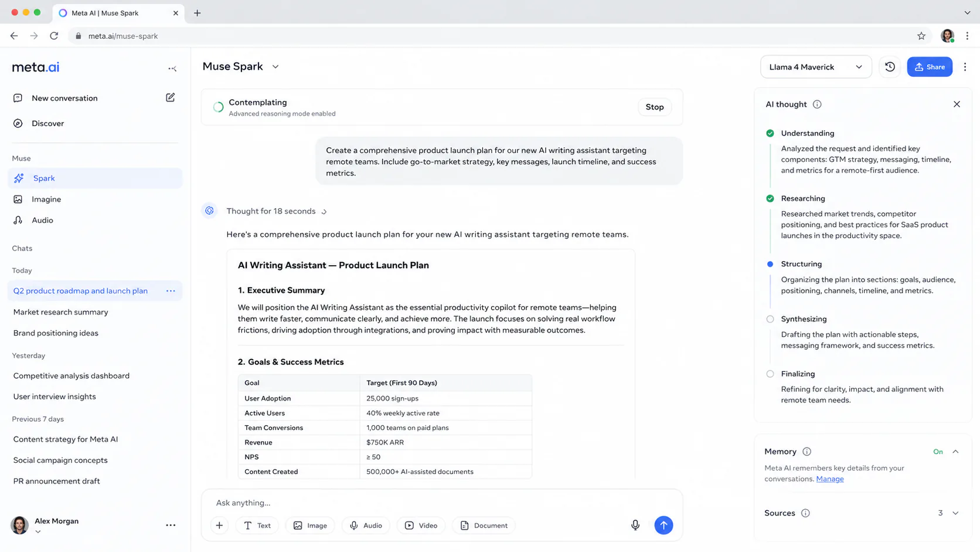Image resolution: width=980 pixels, height=552 pixels.
Task: Choose the Video input mode button
Action: click(421, 526)
